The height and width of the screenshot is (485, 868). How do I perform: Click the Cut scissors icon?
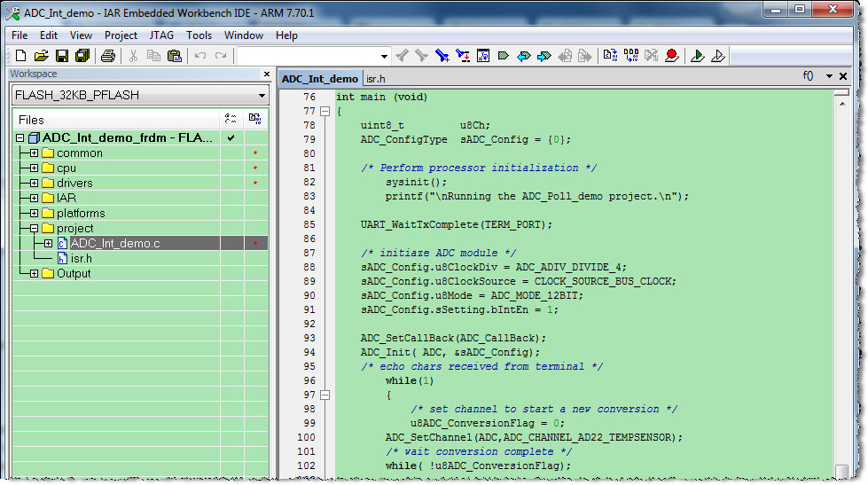tap(133, 56)
